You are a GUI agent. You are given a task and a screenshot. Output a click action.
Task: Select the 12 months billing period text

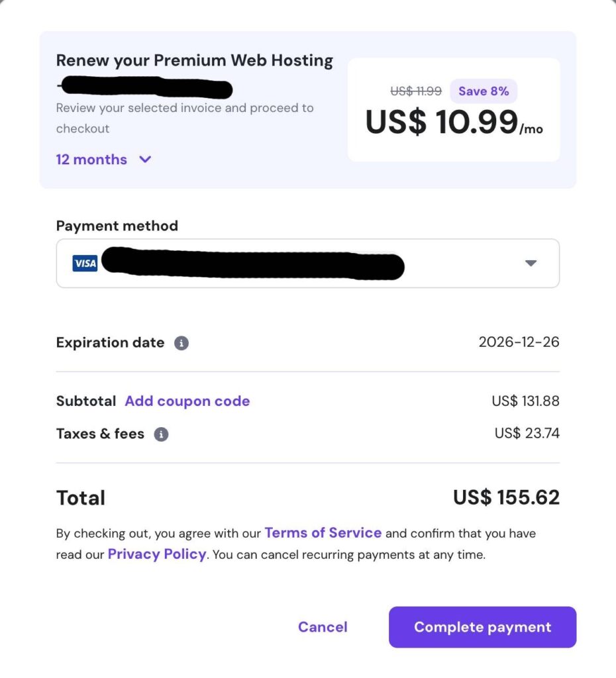[91, 160]
